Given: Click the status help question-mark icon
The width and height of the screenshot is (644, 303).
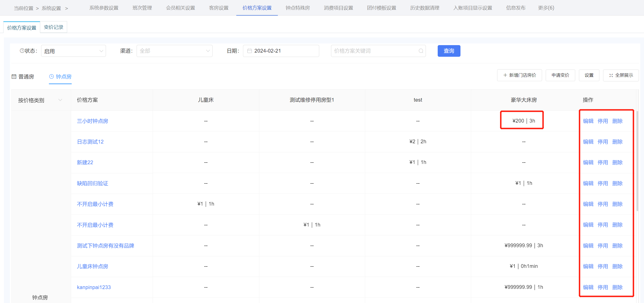Looking at the screenshot, I should tap(22, 50).
